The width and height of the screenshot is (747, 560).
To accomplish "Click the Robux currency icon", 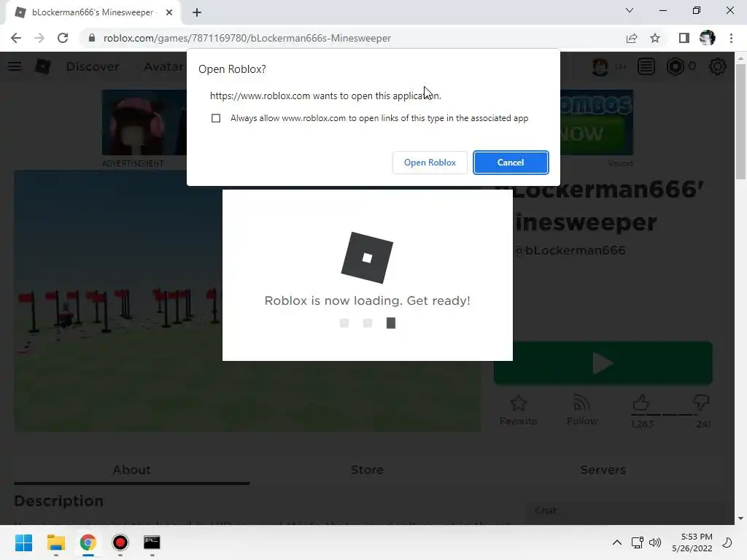I will [x=675, y=66].
